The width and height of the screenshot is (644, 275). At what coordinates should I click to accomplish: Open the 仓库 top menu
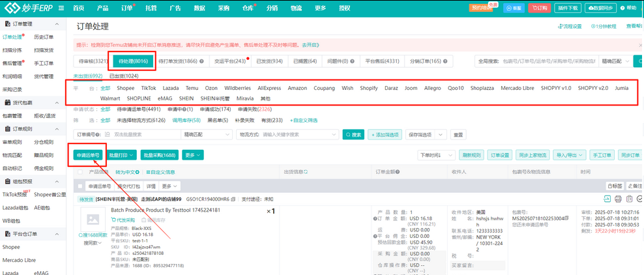click(x=248, y=8)
